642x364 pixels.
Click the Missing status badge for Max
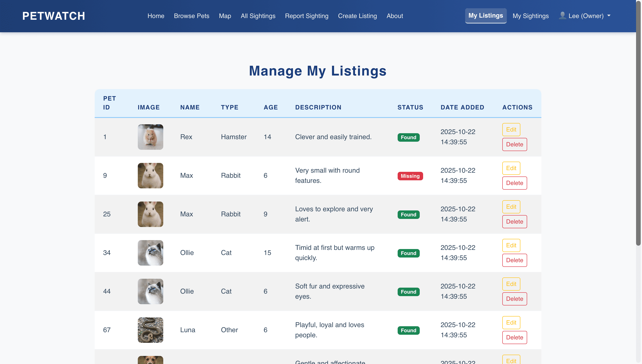pos(410,176)
